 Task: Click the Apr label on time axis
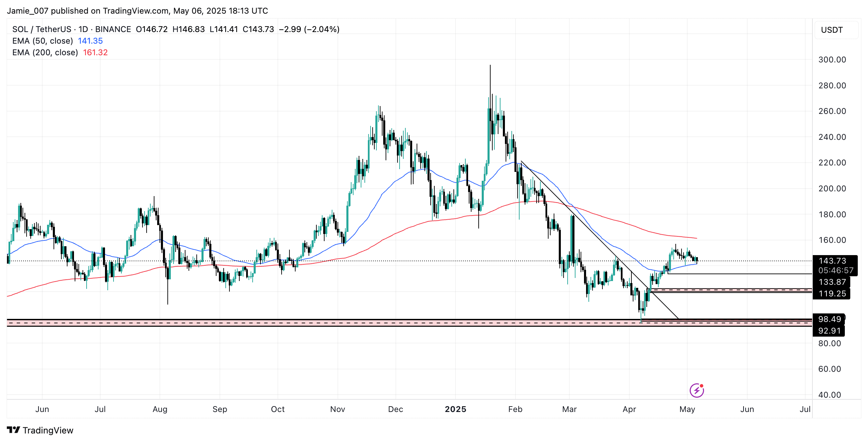[629, 409]
